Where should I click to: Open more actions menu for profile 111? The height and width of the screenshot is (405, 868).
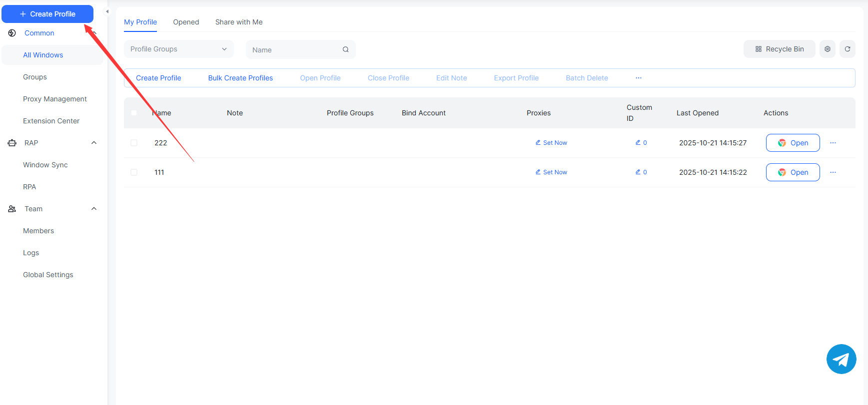tap(833, 172)
